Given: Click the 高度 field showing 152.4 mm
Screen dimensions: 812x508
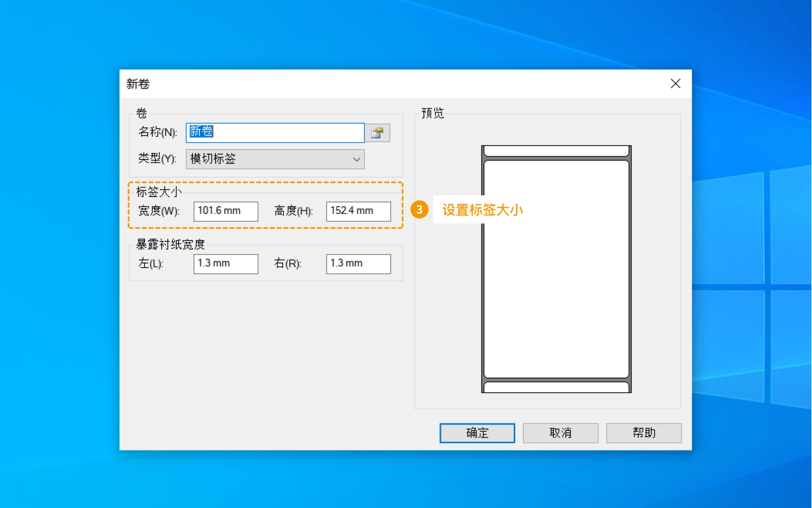Looking at the screenshot, I should tap(358, 211).
